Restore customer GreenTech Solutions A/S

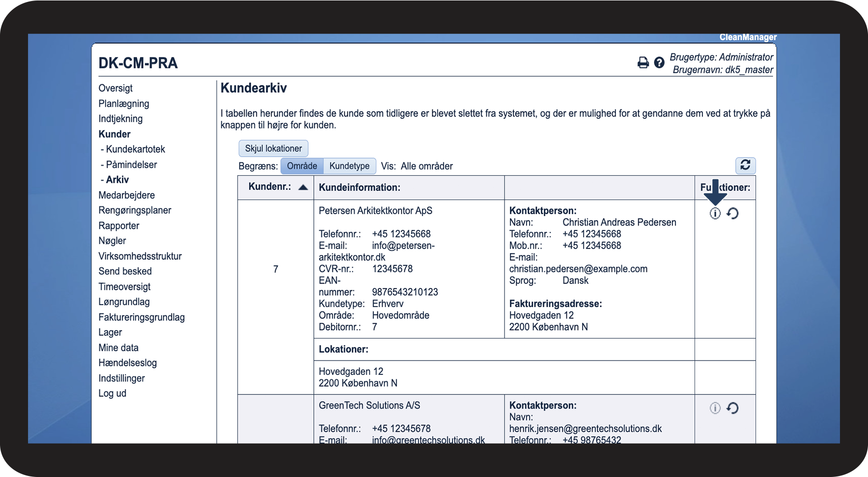point(732,408)
